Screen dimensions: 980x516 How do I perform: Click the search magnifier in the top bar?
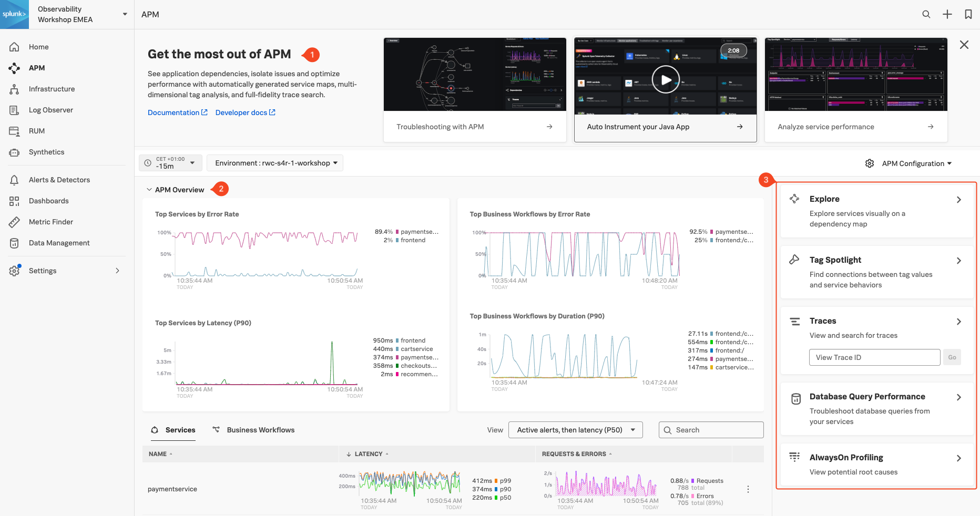[x=926, y=14]
